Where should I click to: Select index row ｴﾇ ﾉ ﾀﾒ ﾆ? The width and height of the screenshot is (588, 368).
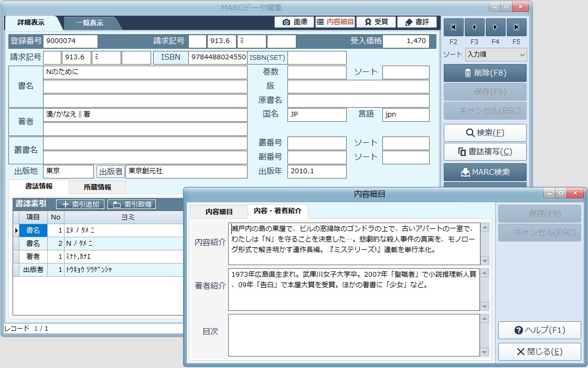(x=98, y=230)
